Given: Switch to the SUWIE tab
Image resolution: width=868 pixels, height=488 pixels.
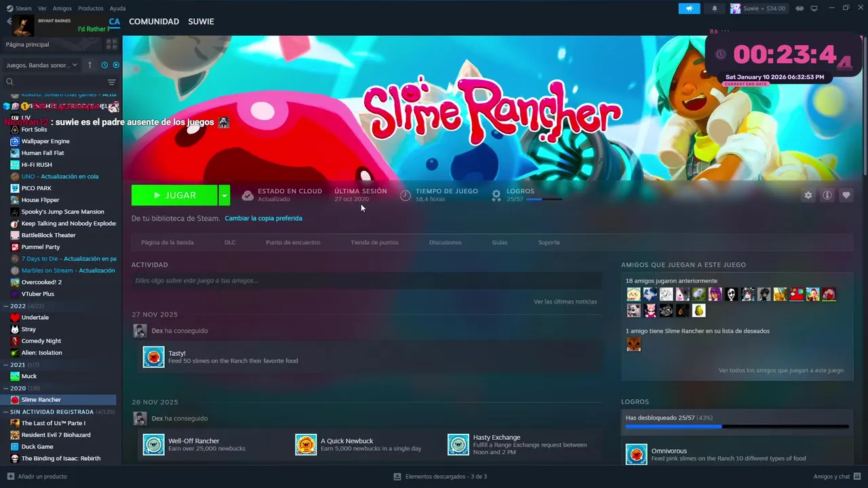Looking at the screenshot, I should click(201, 22).
